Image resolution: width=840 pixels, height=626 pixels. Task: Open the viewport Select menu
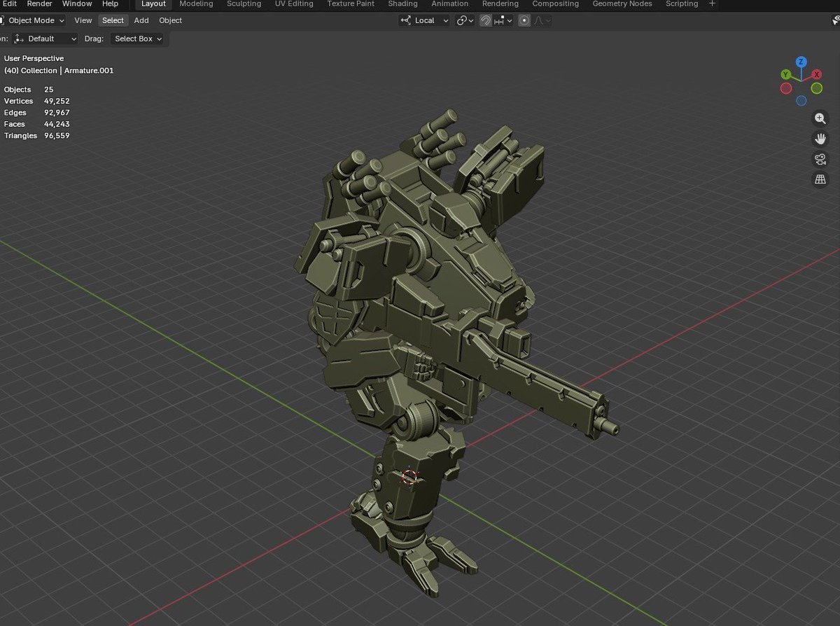pyautogui.click(x=113, y=20)
